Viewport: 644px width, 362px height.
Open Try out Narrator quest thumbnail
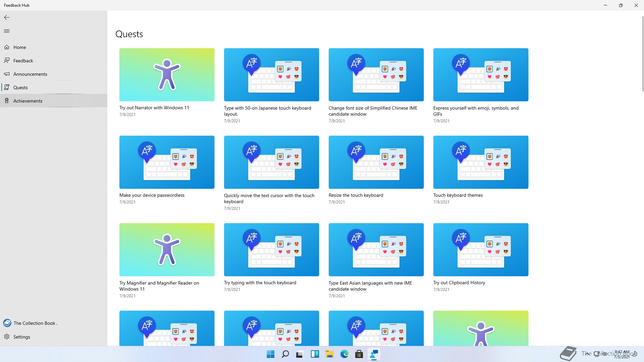click(x=167, y=75)
